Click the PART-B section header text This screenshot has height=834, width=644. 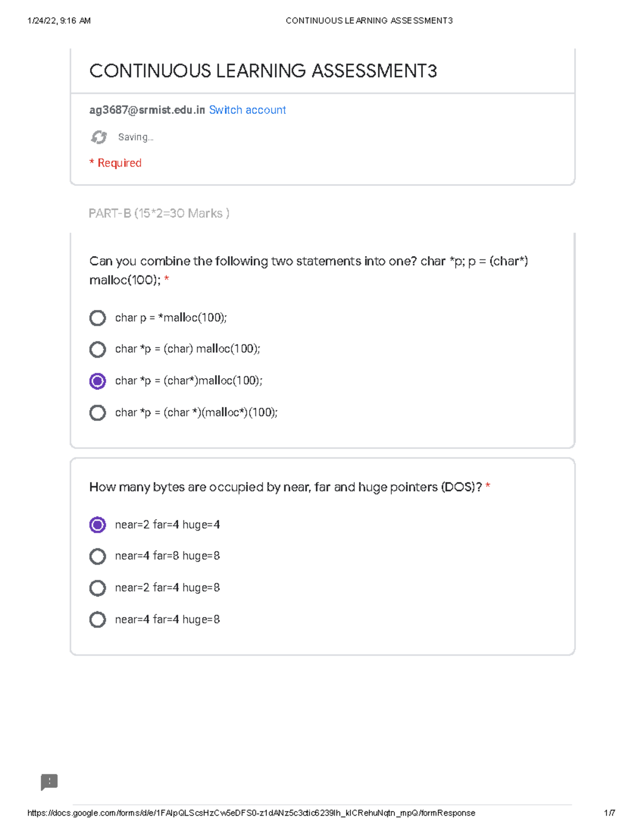point(159,214)
